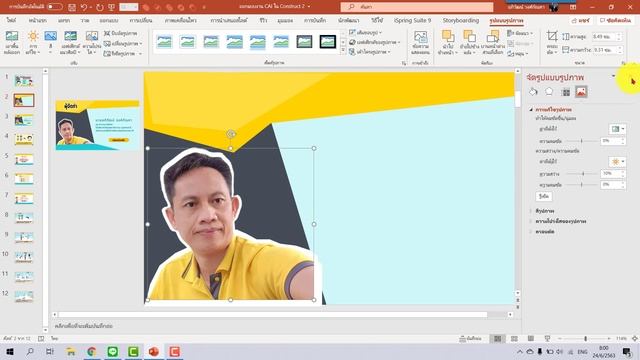640x360 pixels.
Task: Select the Fill & Line paint bucket icon
Action: click(533, 92)
